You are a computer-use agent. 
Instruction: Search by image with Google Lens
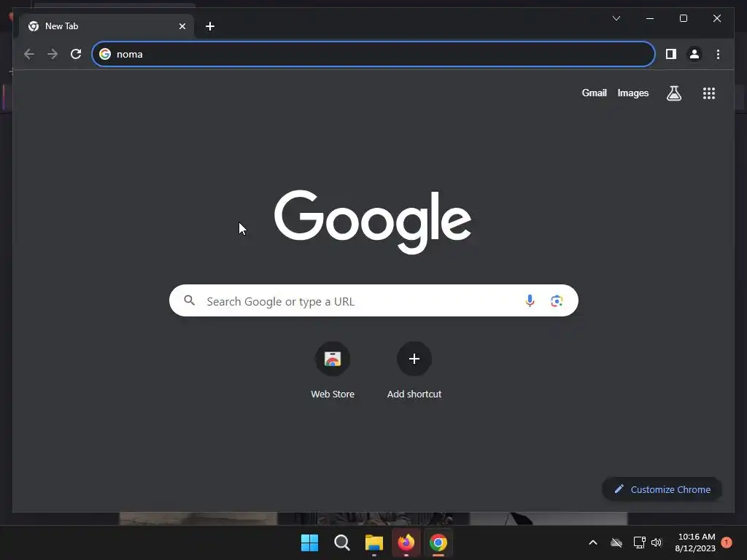click(x=557, y=301)
